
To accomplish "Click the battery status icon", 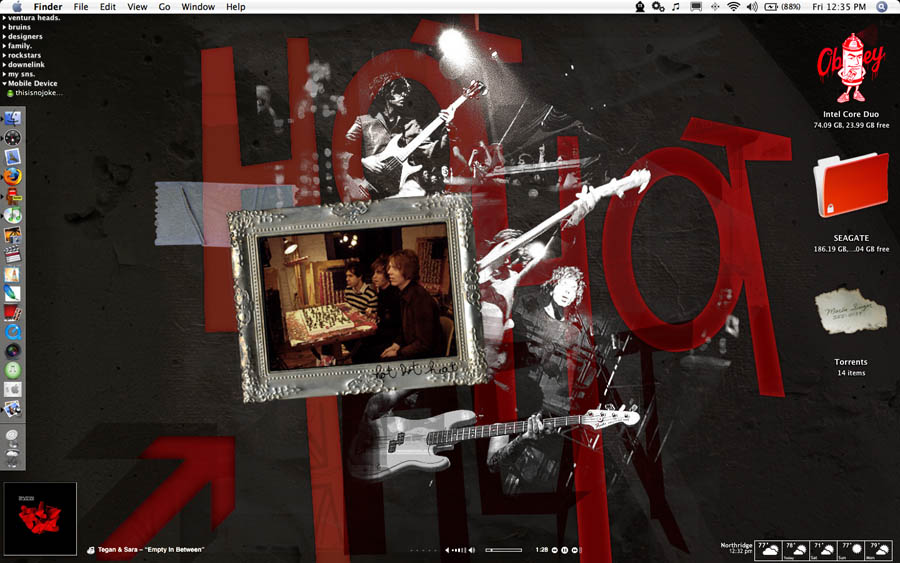I will pyautogui.click(x=771, y=7).
